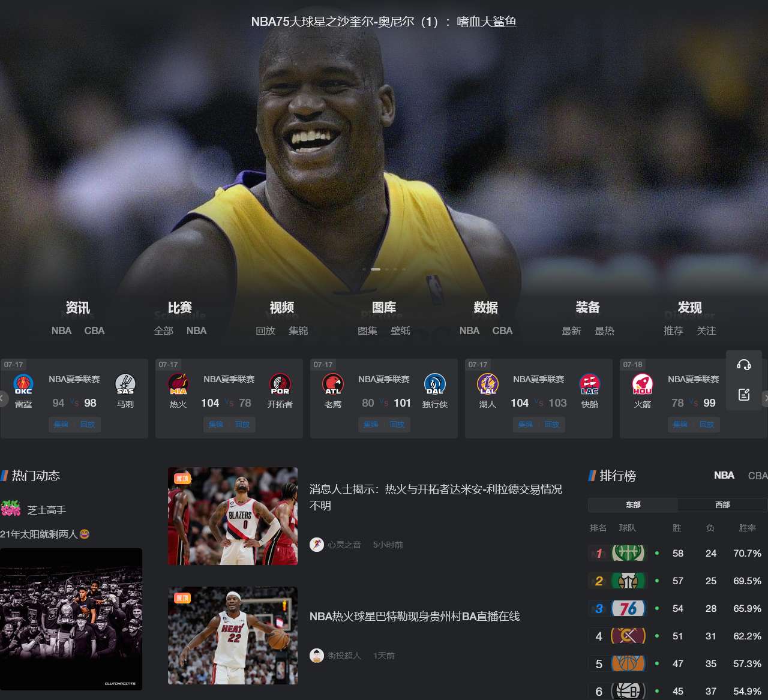Show previous games with the left arrow
768x700 pixels.
tap(3, 398)
